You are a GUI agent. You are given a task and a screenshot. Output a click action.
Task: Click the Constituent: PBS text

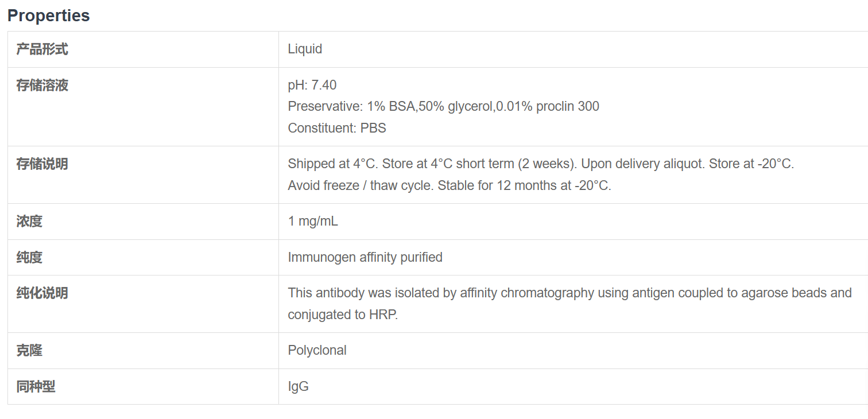coord(337,128)
